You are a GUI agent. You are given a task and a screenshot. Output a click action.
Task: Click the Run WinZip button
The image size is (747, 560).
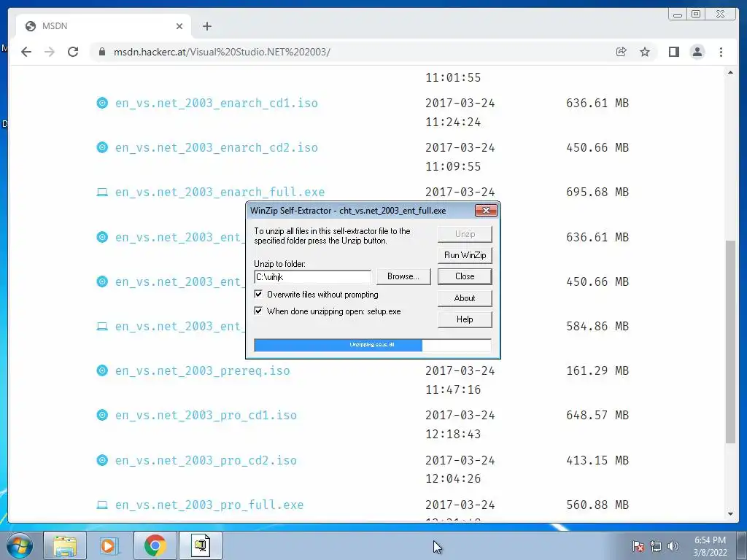coord(465,255)
